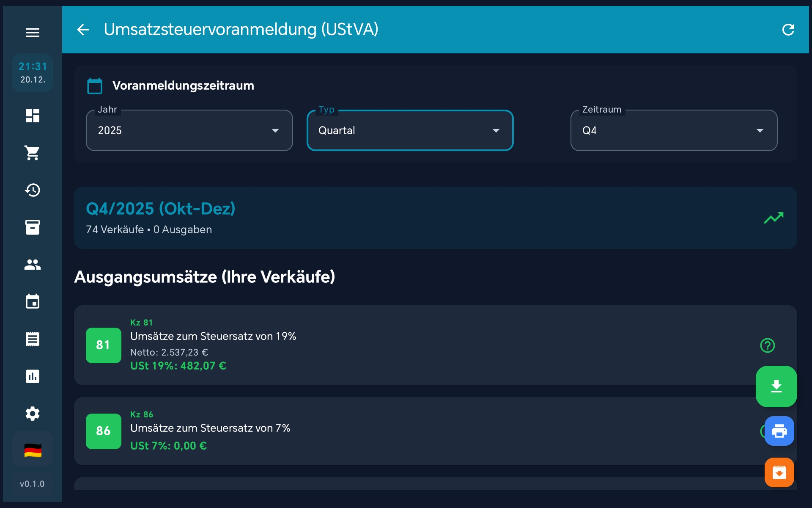
Task: Open the Zeitraum dropdown showing Q4
Action: [673, 130]
